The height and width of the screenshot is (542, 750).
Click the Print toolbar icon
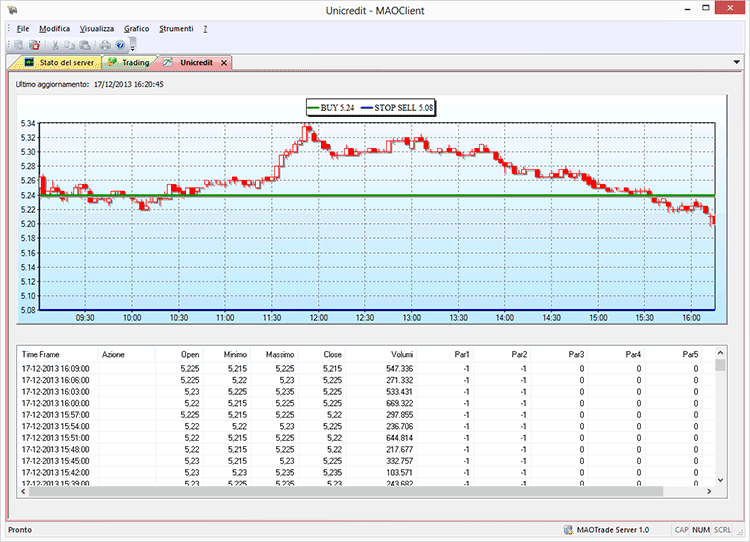pyautogui.click(x=105, y=45)
